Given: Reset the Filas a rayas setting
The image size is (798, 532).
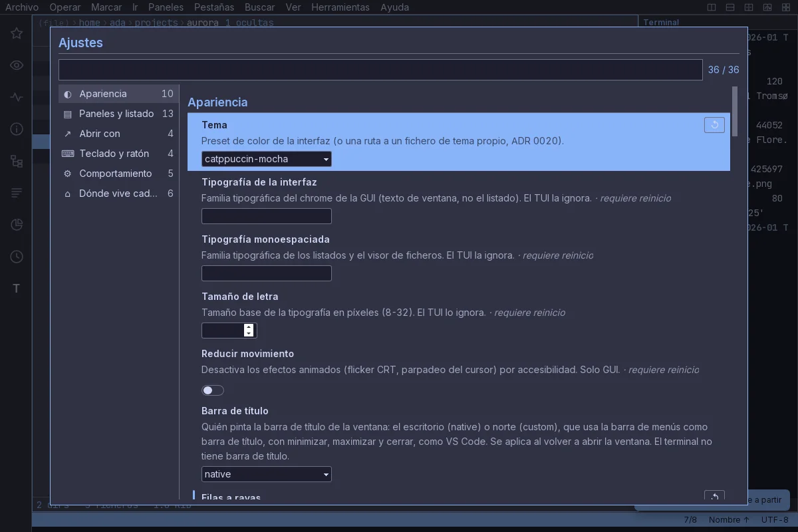Looking at the screenshot, I should [714, 496].
